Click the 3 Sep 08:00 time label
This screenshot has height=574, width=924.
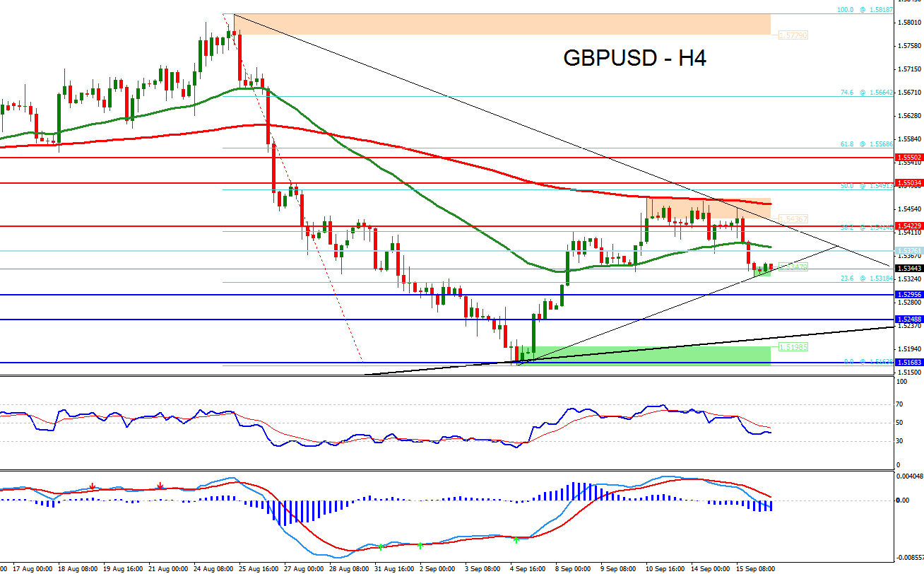(484, 568)
